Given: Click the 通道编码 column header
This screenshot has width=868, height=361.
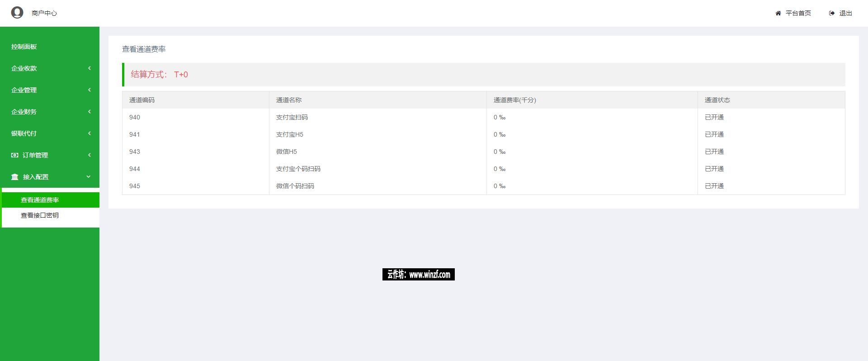Looking at the screenshot, I should (x=142, y=100).
